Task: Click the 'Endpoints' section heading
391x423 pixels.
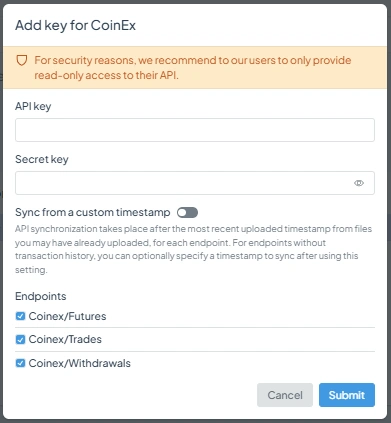Action: pyautogui.click(x=41, y=296)
